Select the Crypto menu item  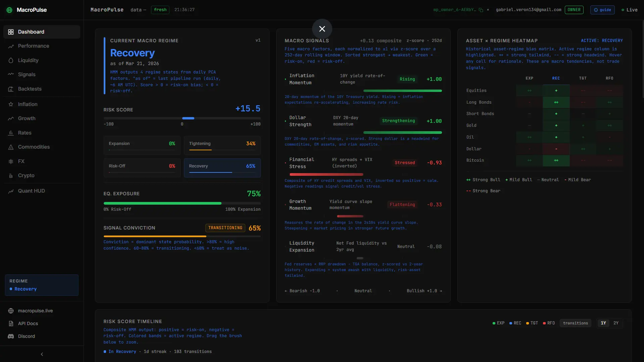point(42,175)
